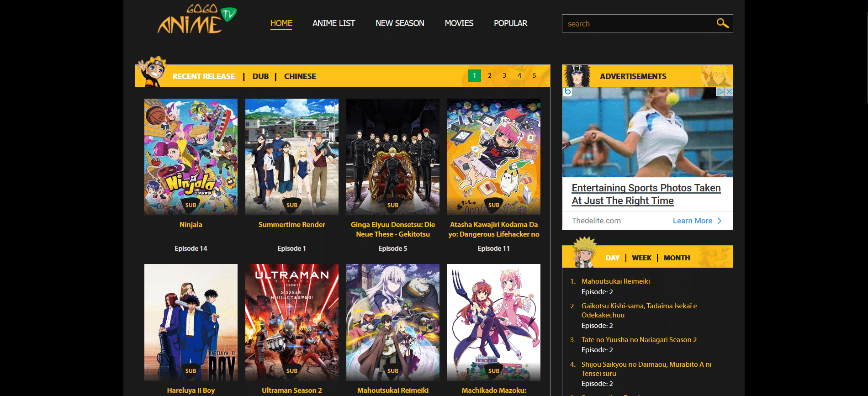Click the SUB badge on Hareluya II Boy poster
868x396 pixels.
pyautogui.click(x=191, y=371)
